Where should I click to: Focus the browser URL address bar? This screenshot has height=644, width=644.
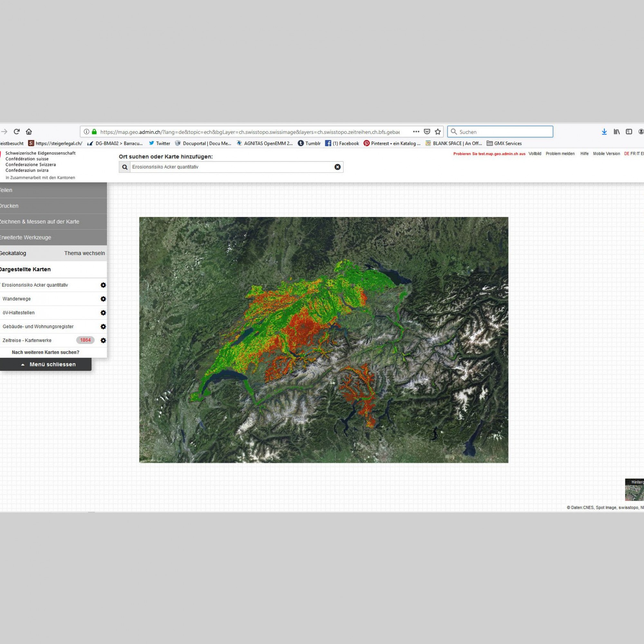click(x=250, y=132)
